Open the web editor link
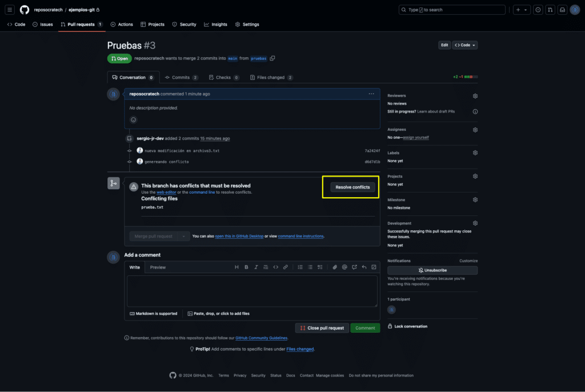The image size is (585, 392). [x=166, y=192]
